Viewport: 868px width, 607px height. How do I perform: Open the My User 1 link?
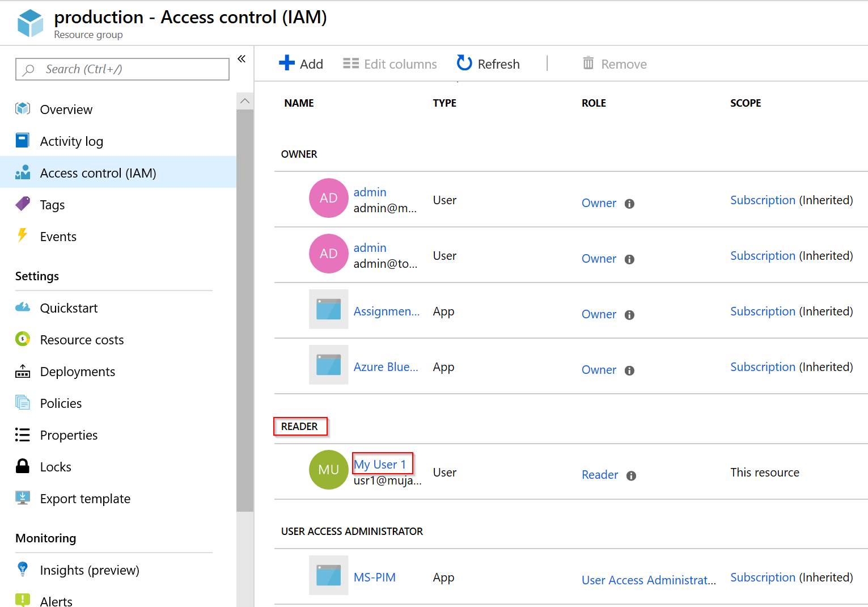pyautogui.click(x=380, y=465)
